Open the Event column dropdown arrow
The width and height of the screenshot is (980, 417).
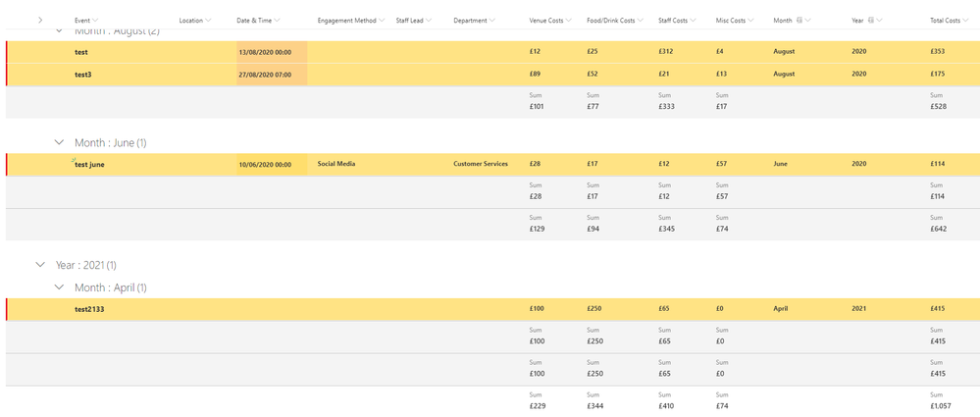coord(95,21)
